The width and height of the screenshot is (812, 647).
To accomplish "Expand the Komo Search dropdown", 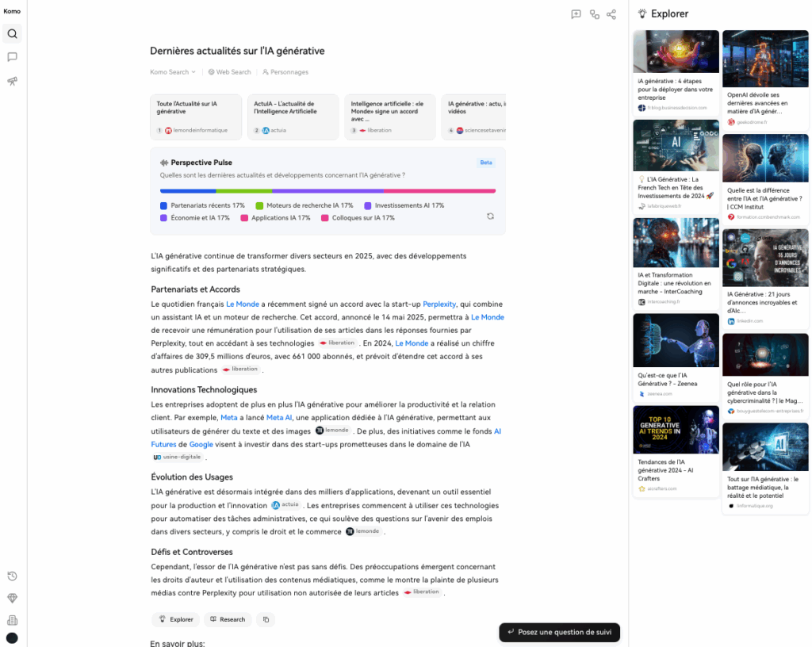I will 172,72.
